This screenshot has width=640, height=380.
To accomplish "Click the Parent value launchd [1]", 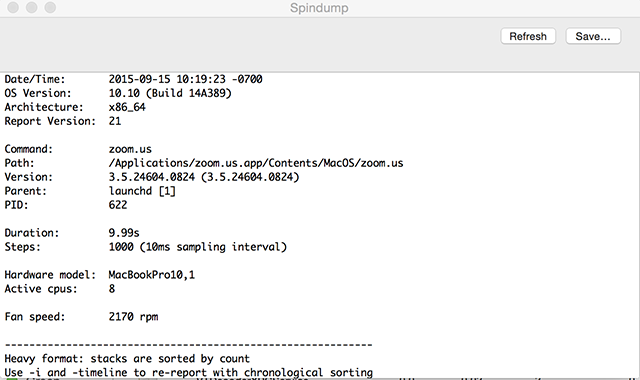I will click(142, 191).
